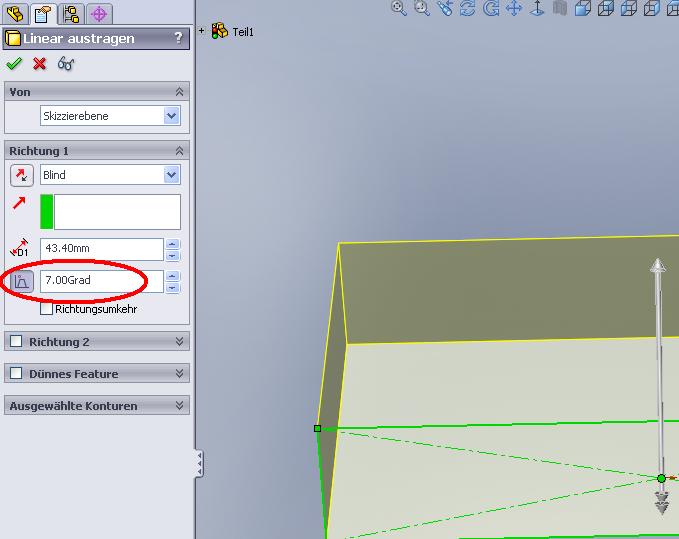Open the Skizzierebene start condition dropdown

pos(172,116)
